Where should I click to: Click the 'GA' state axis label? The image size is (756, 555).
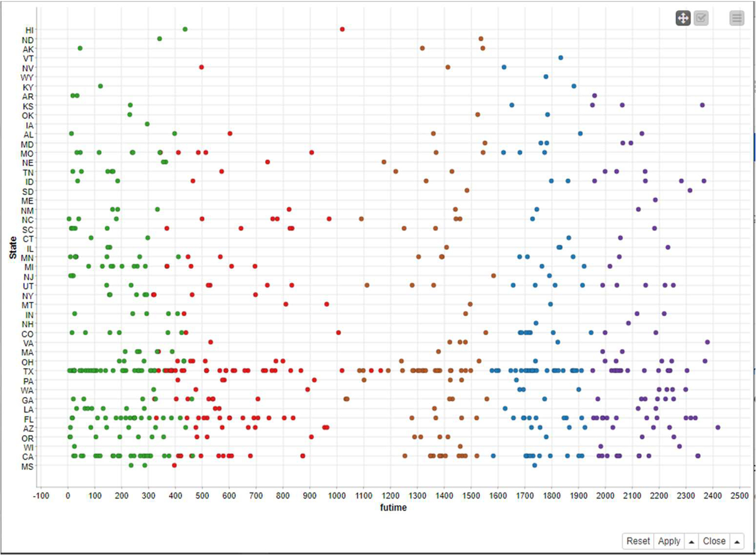tap(28, 401)
